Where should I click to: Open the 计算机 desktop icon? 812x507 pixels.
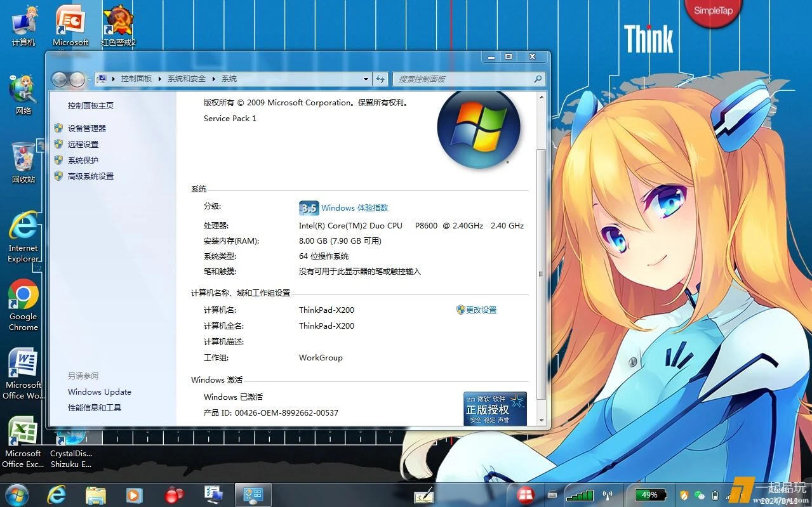click(x=23, y=27)
